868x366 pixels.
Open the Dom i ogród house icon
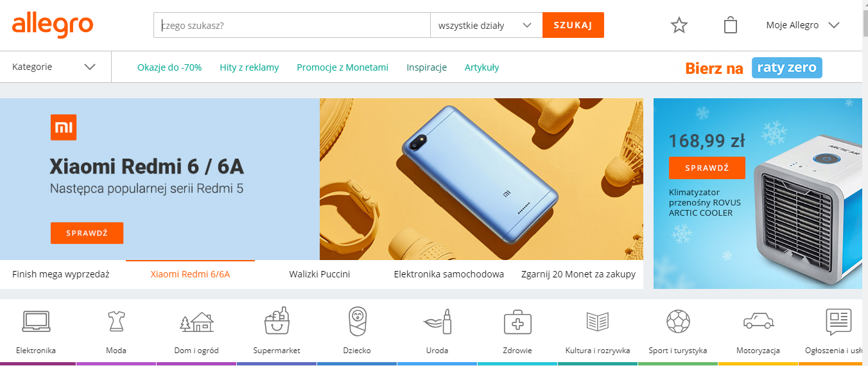click(196, 322)
